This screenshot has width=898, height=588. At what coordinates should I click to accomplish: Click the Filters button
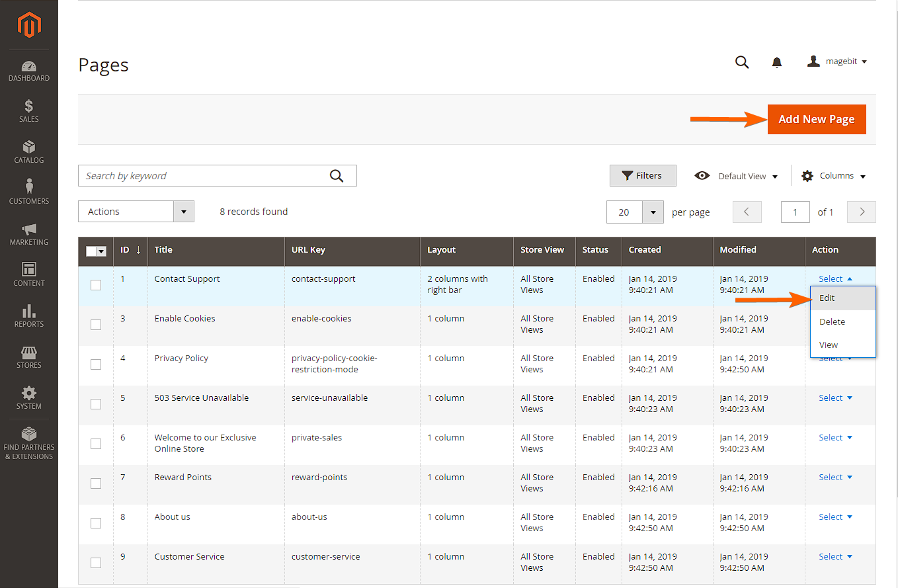pyautogui.click(x=642, y=176)
